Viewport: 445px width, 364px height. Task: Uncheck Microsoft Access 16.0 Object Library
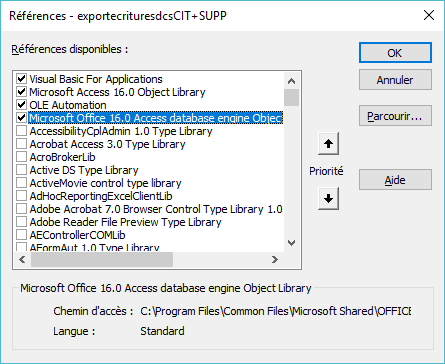(22, 92)
